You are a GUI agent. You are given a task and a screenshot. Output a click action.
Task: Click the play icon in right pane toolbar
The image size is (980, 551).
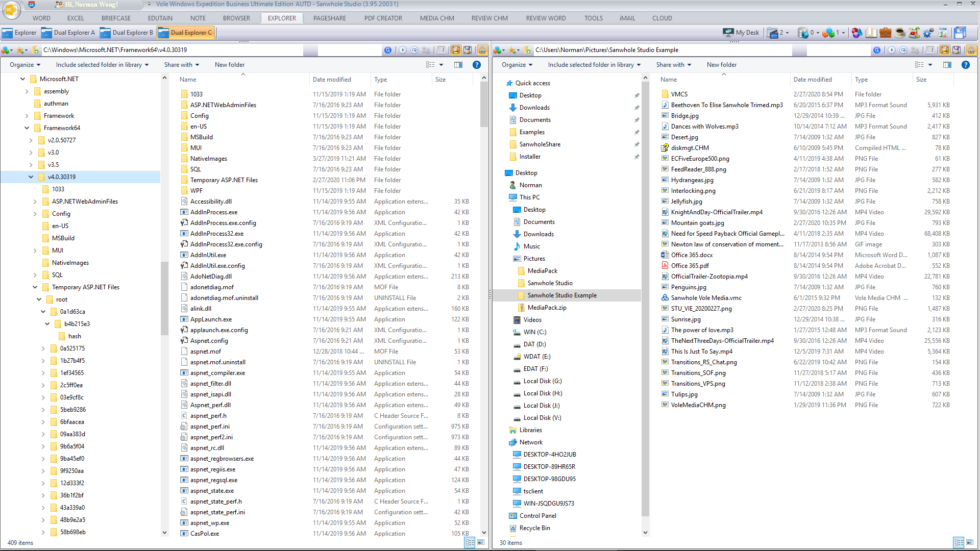892,50
